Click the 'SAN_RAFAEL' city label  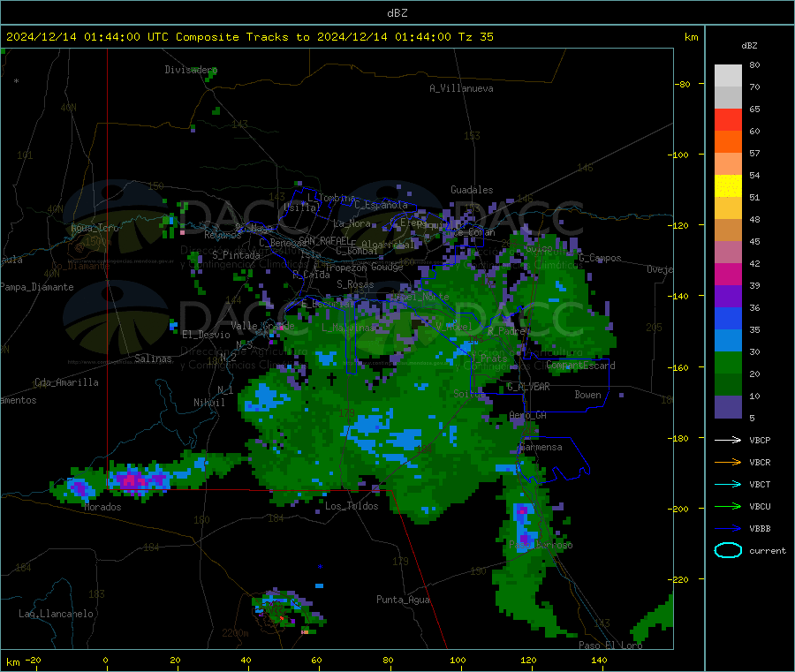(323, 240)
